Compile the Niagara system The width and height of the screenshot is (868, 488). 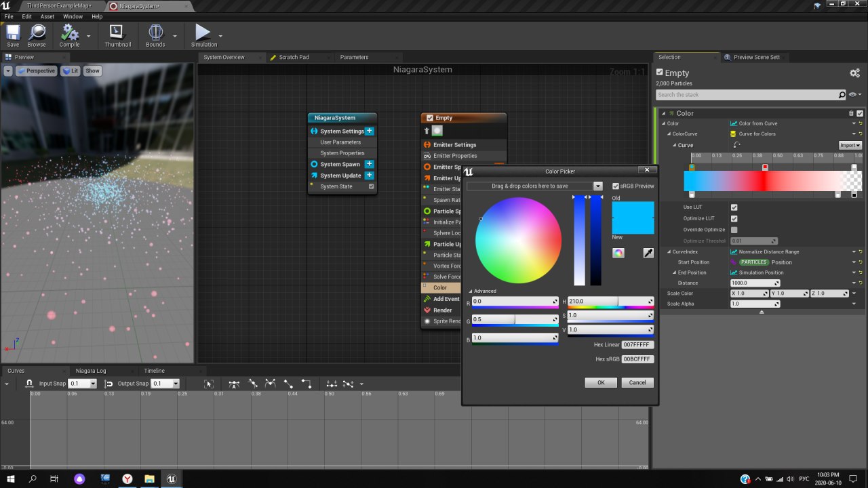[69, 35]
